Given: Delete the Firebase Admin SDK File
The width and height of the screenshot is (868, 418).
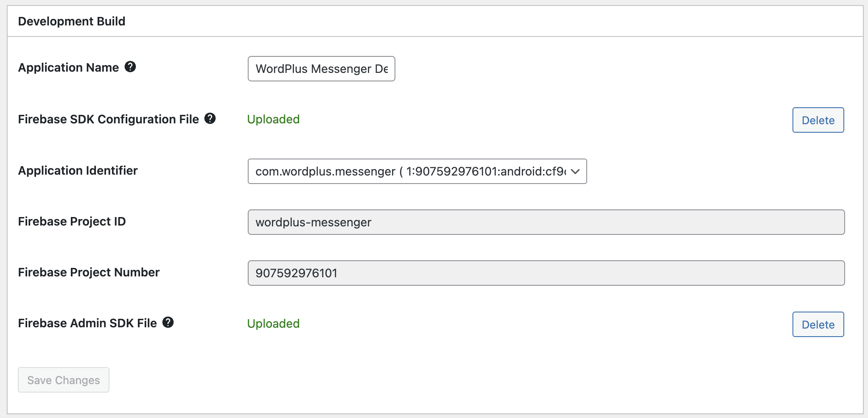Looking at the screenshot, I should click(818, 324).
